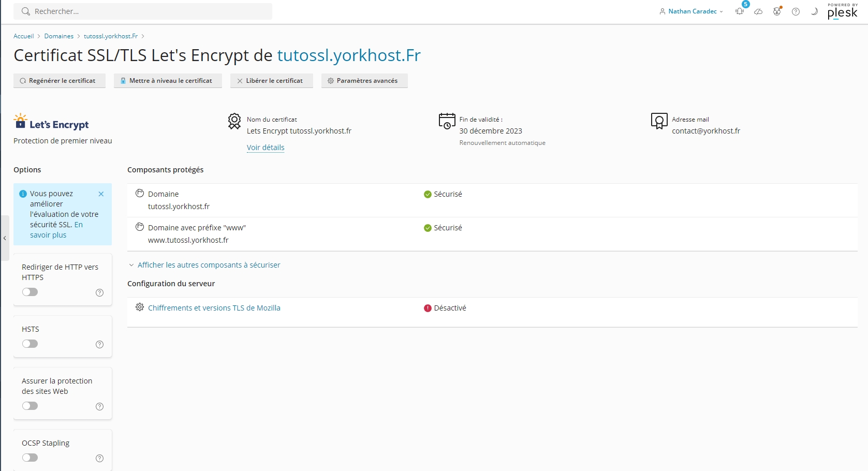
Task: Switch to dark mode moon icon
Action: (814, 11)
